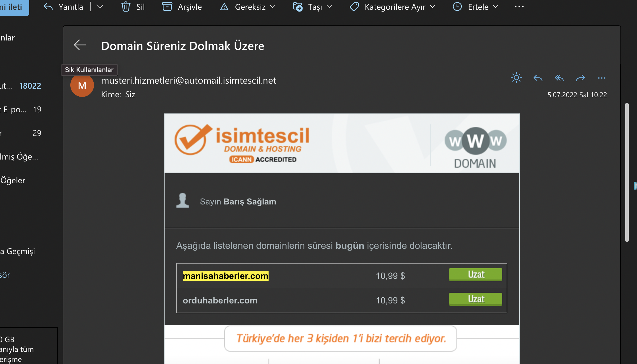The height and width of the screenshot is (364, 637).
Task: Click the Arşivle archive box icon
Action: [x=167, y=7]
